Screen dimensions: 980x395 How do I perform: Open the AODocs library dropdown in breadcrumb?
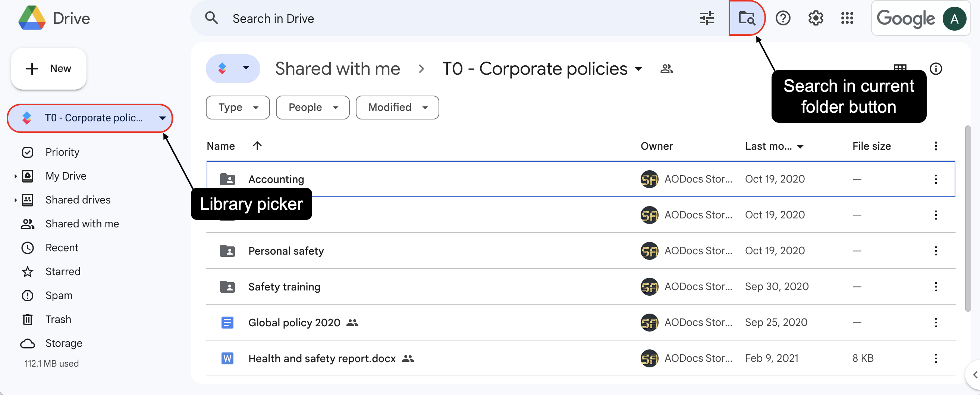233,69
